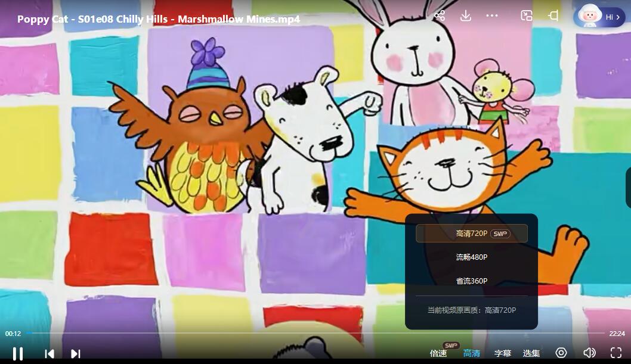Screen dimensions: 631x364
Task: Select 高清720P quality option
Action: pos(472,234)
